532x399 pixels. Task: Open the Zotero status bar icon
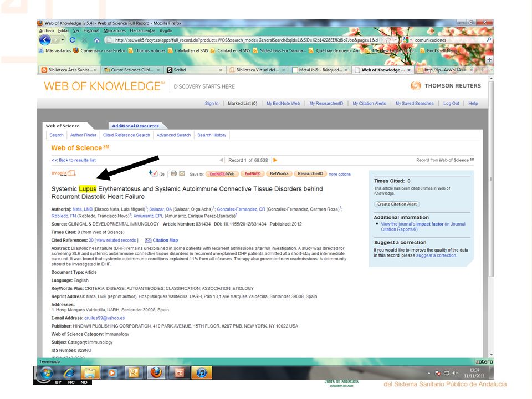click(484, 362)
